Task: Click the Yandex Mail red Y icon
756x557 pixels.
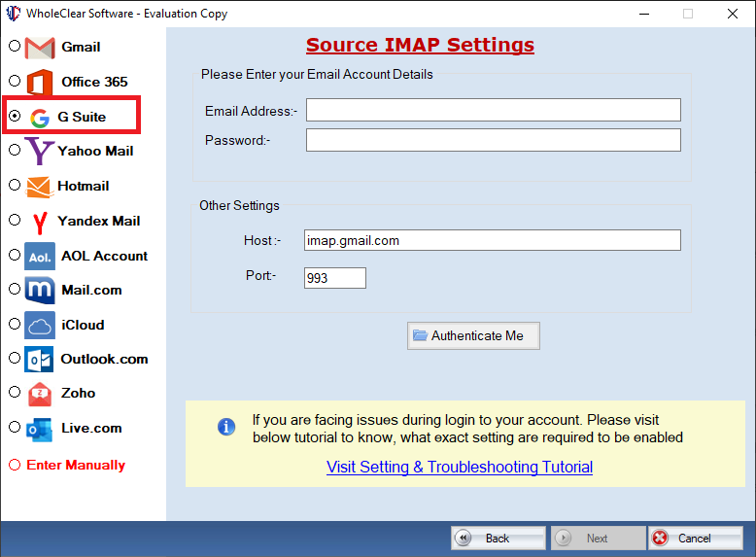Action: [40, 223]
